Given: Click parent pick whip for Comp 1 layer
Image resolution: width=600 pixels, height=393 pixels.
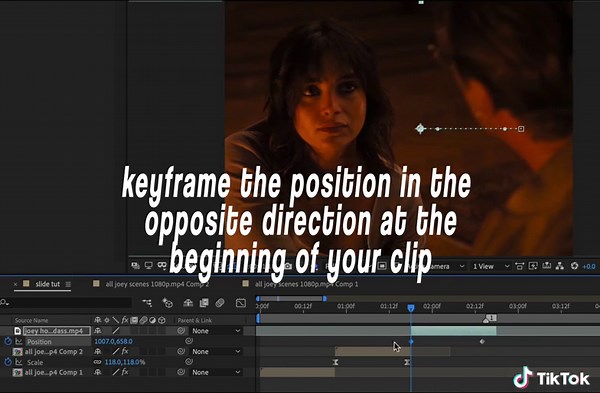Looking at the screenshot, I should [181, 372].
